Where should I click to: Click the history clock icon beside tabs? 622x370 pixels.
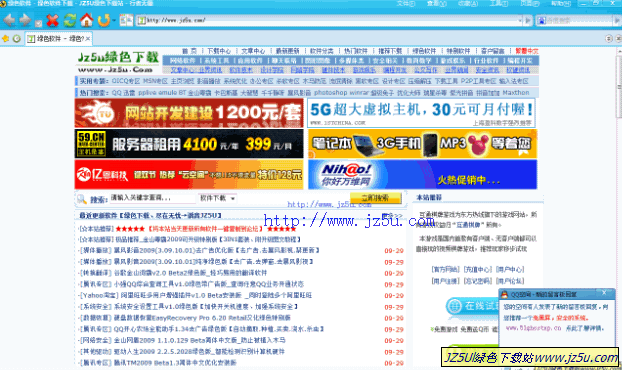click(x=17, y=38)
